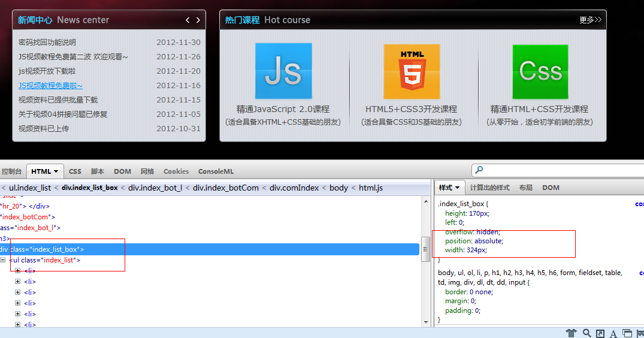Click the orange HTML5 course icon
Screen dimensions: 644x338
pyautogui.click(x=412, y=71)
